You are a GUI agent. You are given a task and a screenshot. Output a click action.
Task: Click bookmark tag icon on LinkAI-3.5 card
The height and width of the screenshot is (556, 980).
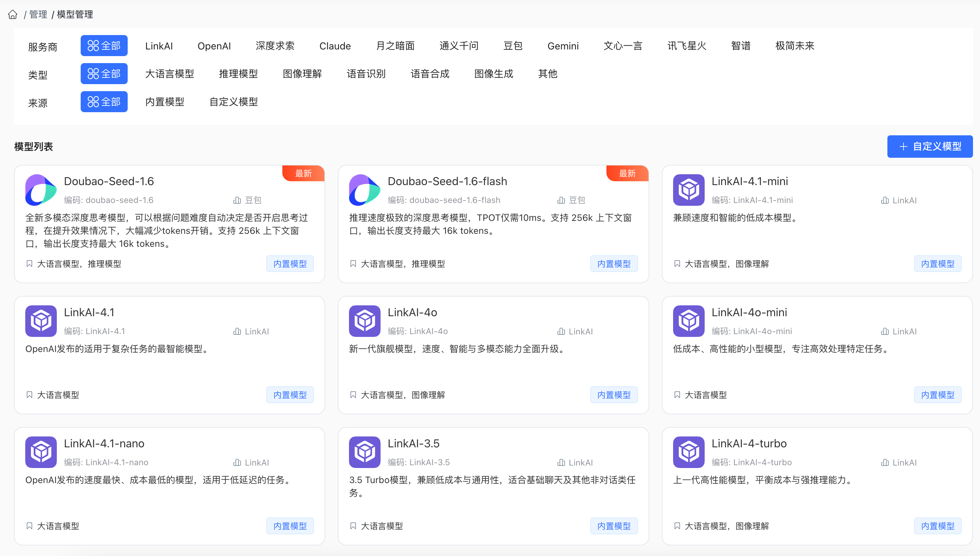coord(353,526)
